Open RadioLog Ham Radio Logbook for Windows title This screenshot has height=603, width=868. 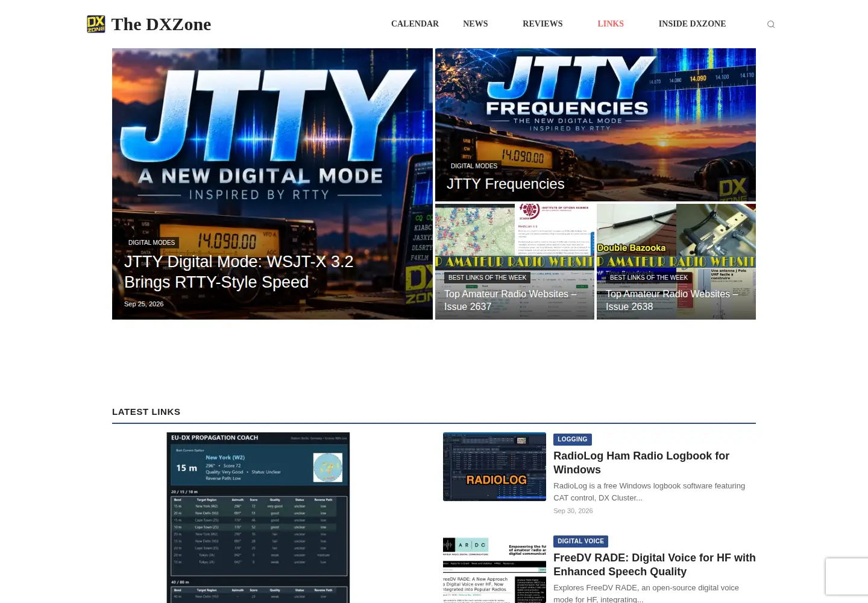pyautogui.click(x=641, y=463)
